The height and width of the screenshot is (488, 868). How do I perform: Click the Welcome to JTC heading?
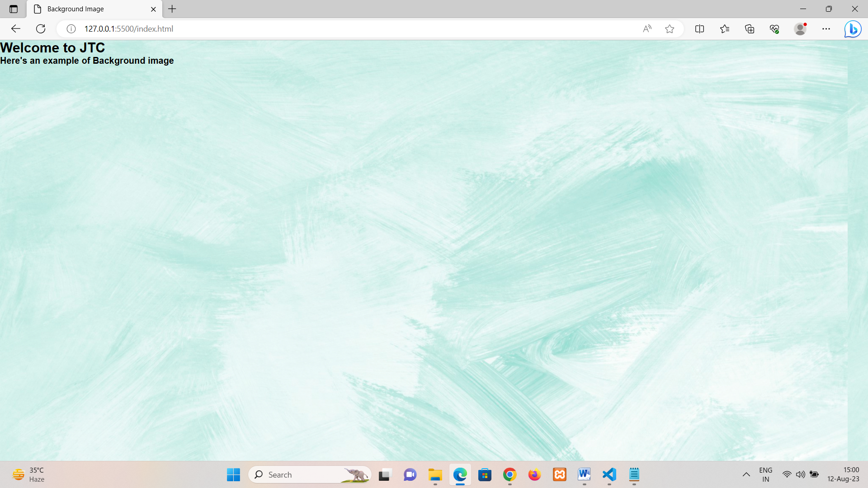(x=52, y=48)
